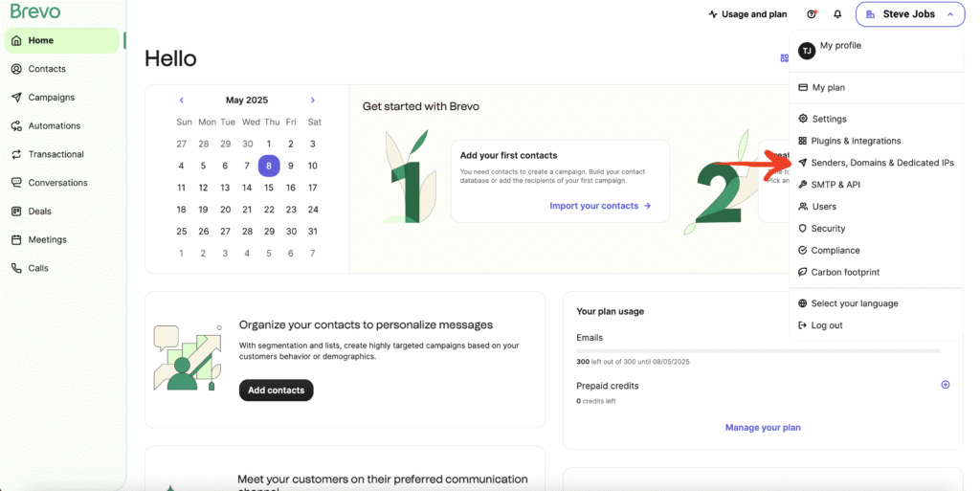Select May 22 in the calendar
Screen dimensions: 980x491
click(269, 210)
